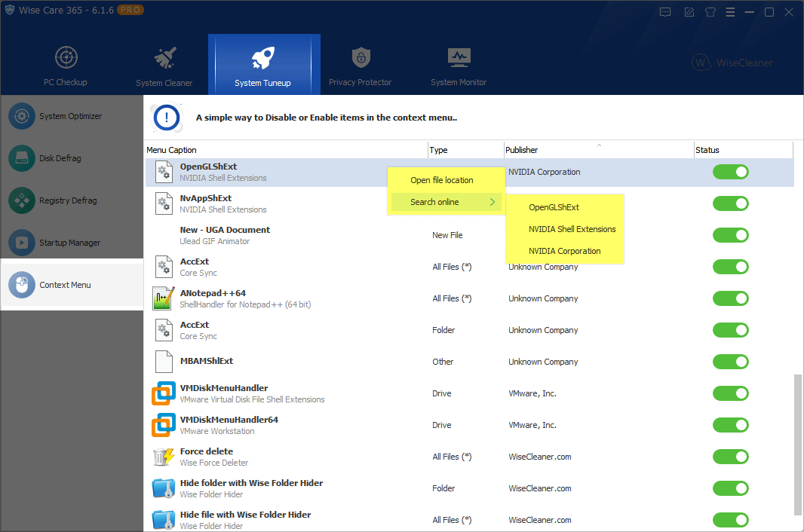Click the Hide folder with Wise Folder Hider icon
804x532 pixels.
[164, 488]
